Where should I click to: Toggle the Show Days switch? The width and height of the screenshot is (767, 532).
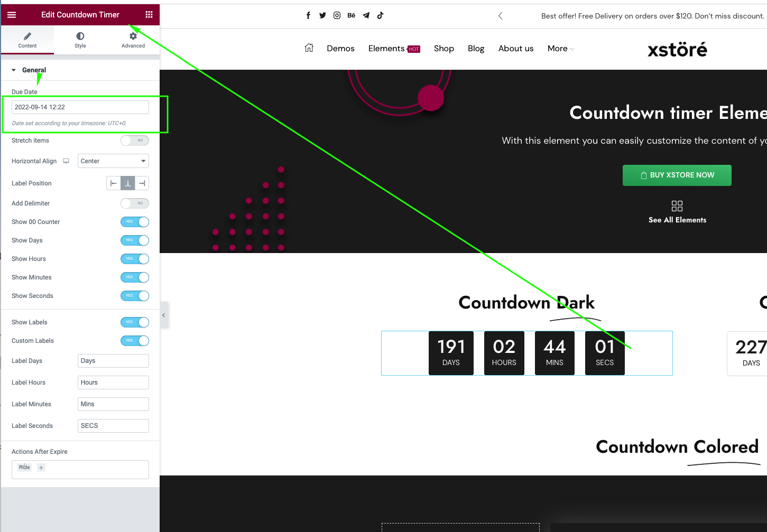pyautogui.click(x=135, y=240)
